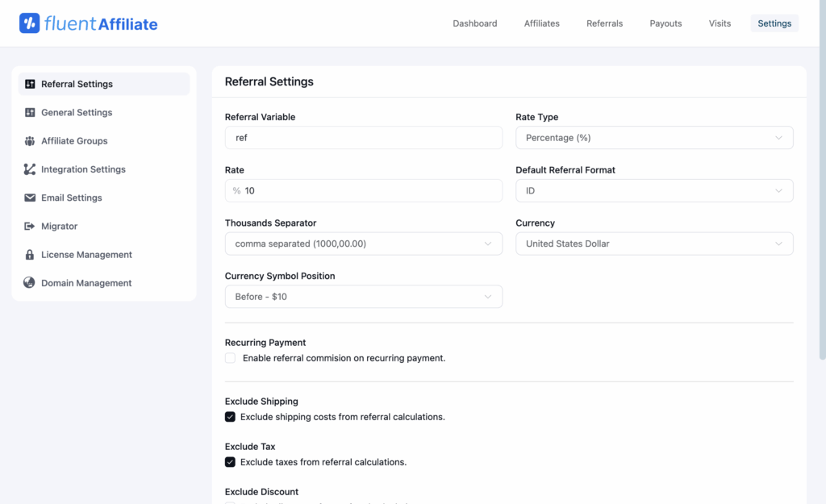Navigate to the Payouts section
Screen dimensions: 826x504
(x=665, y=23)
